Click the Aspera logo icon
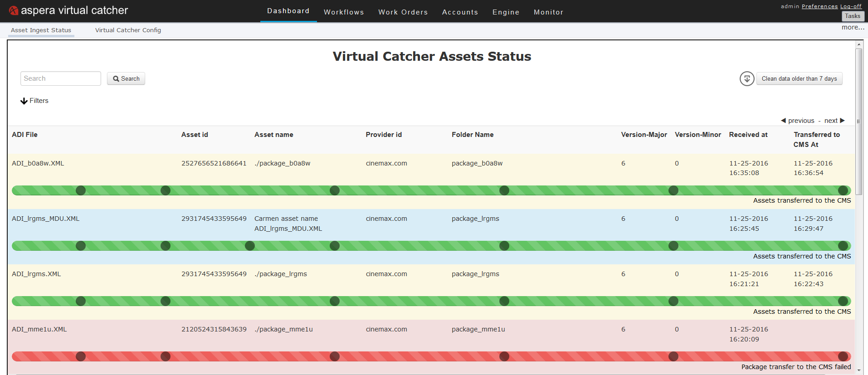The image size is (868, 375). tap(14, 10)
